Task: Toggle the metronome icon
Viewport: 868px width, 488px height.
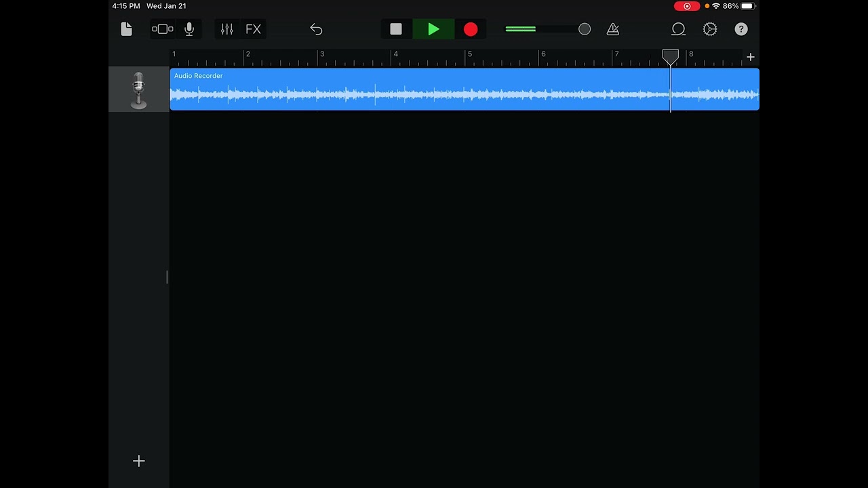Action: 613,29
